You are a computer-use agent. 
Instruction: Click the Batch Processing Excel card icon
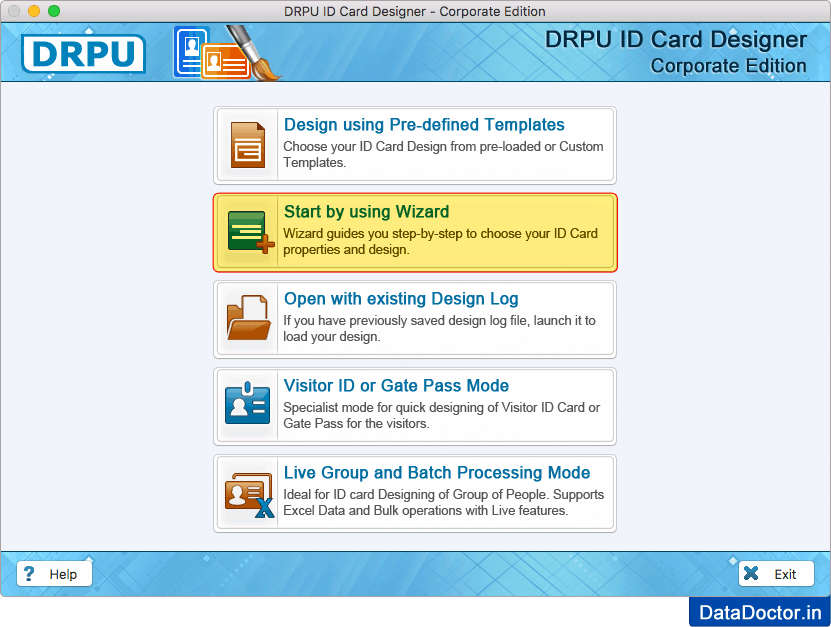coord(250,495)
